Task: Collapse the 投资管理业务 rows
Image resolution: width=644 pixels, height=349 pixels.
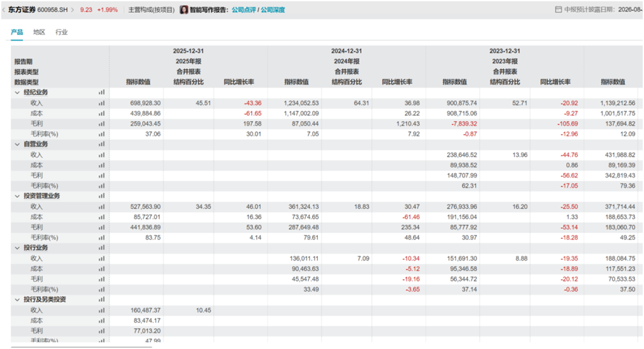Action: (17, 196)
